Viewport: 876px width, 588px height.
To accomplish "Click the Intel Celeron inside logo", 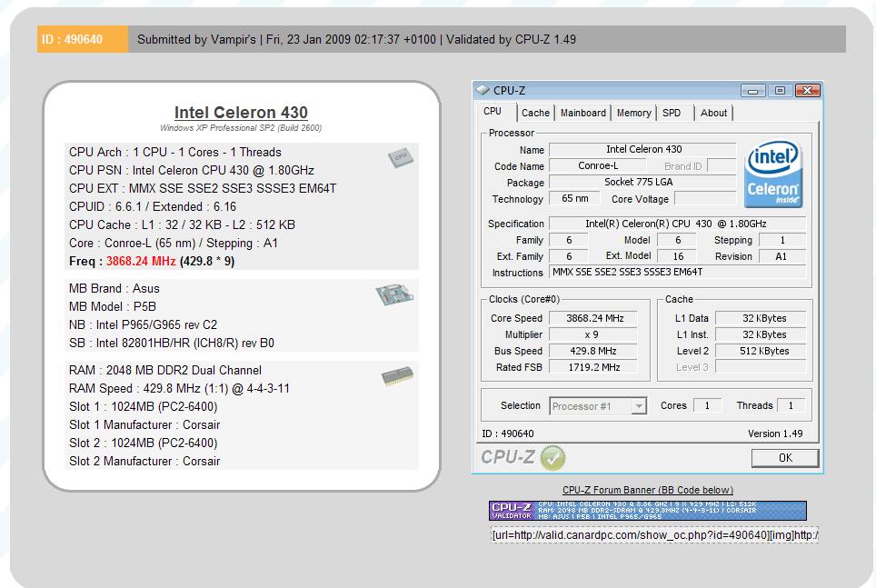I will [773, 174].
